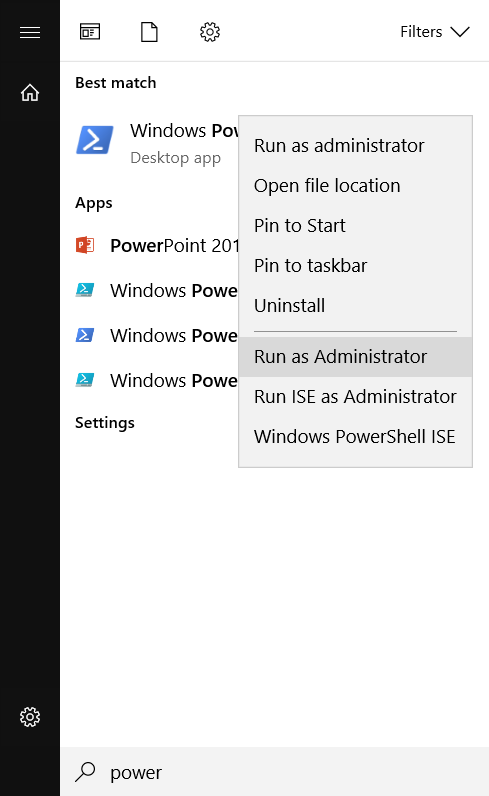489x796 pixels.
Task: Filter results by Apps icon
Action: coord(90,32)
